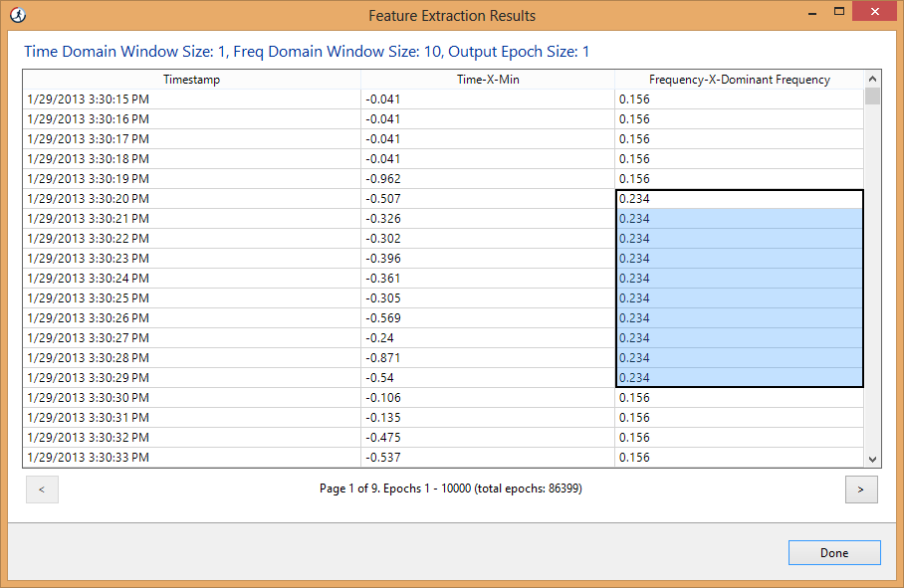Click the scrollbar down arrow

click(x=873, y=459)
